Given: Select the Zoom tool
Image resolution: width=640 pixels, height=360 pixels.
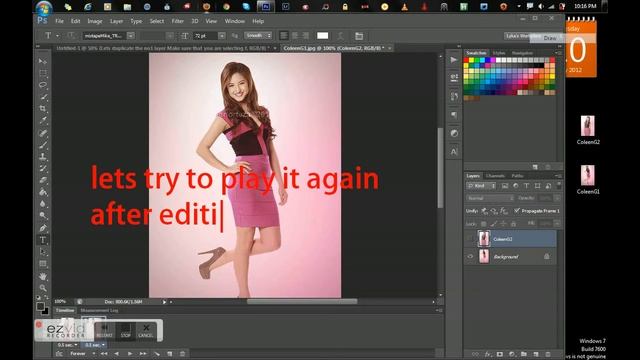Looking at the screenshot, I should tap(42, 288).
